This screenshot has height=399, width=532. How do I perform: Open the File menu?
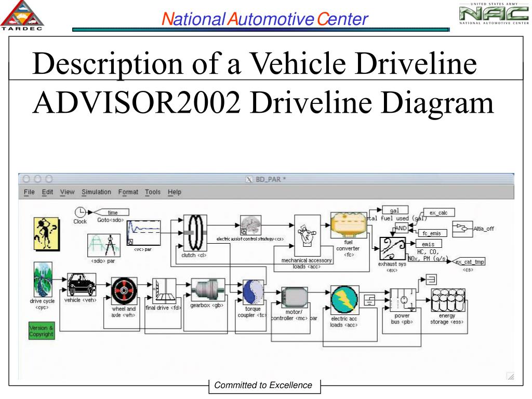tap(29, 192)
